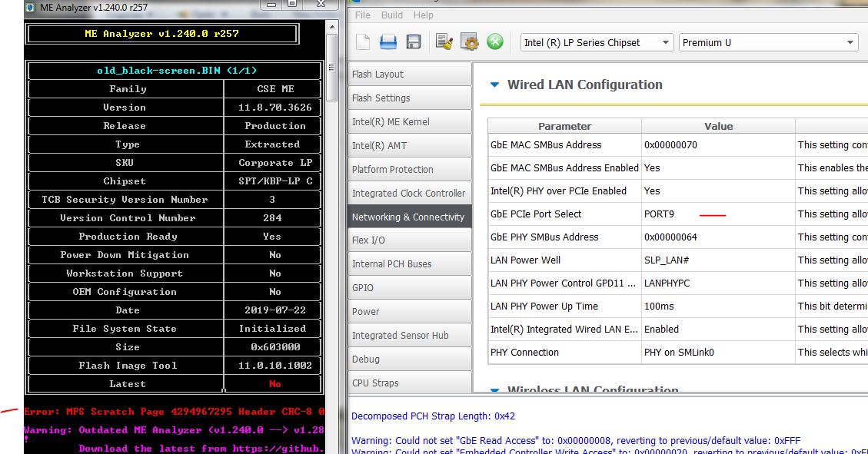
Task: Click the ME Analyzer v1.240.0 r257 banner
Action: click(x=162, y=34)
